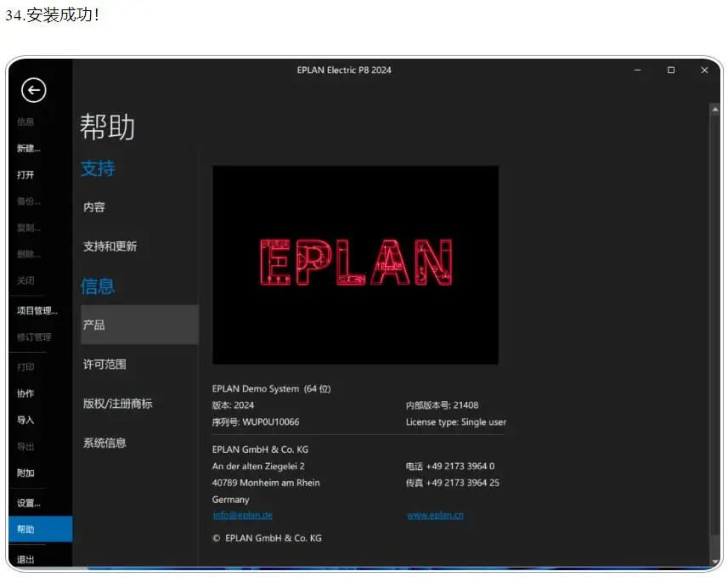Click the 修订管理 sidebar entry
The height and width of the screenshot is (577, 728).
pos(34,337)
